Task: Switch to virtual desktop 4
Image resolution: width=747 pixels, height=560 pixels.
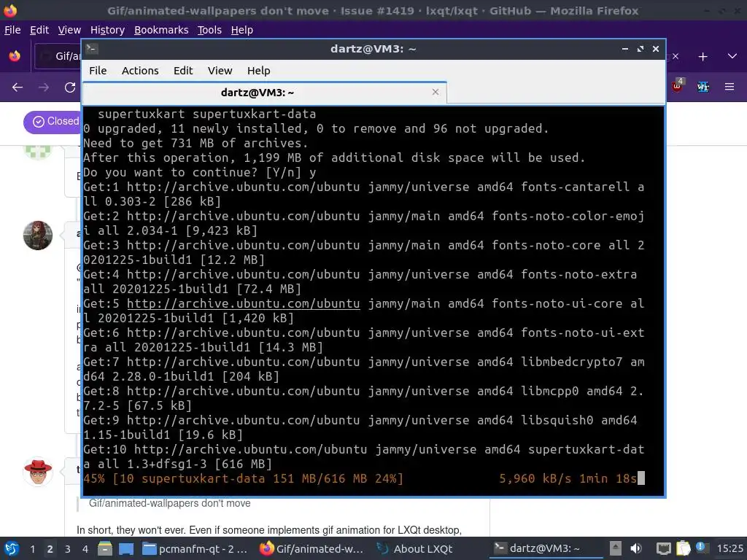Action: (85, 549)
